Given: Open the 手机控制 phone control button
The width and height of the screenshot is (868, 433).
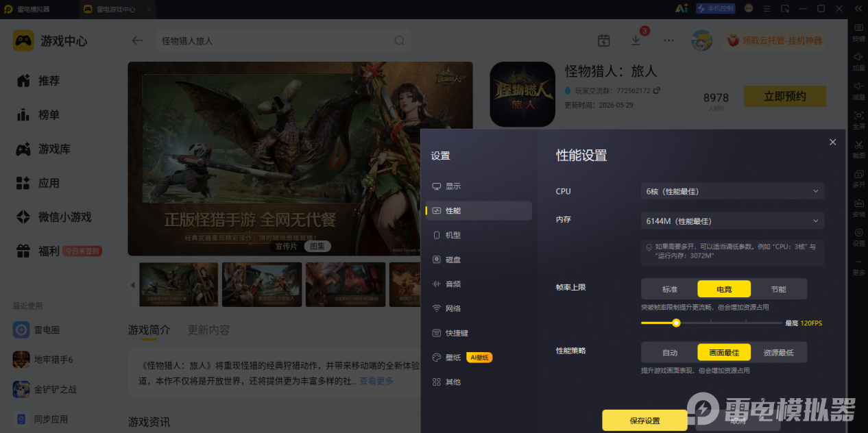Looking at the screenshot, I should tap(715, 9).
